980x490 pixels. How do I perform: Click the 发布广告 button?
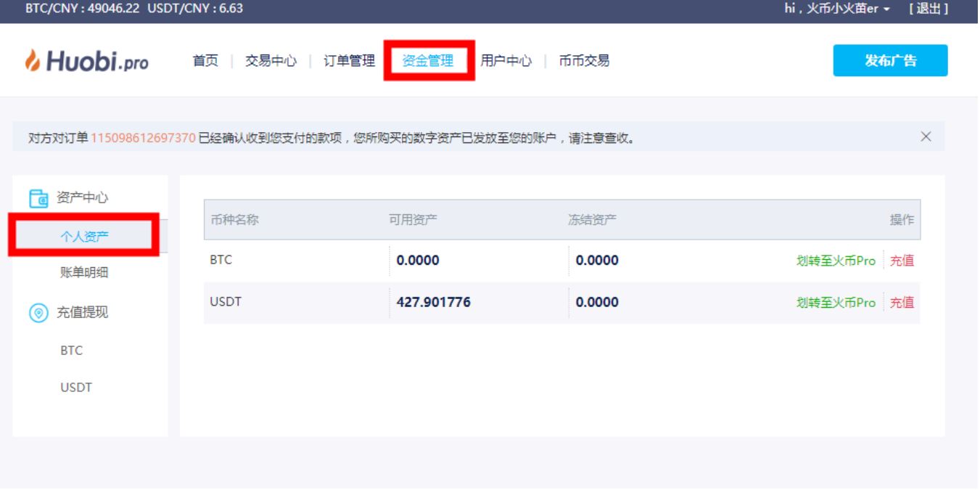[x=890, y=60]
